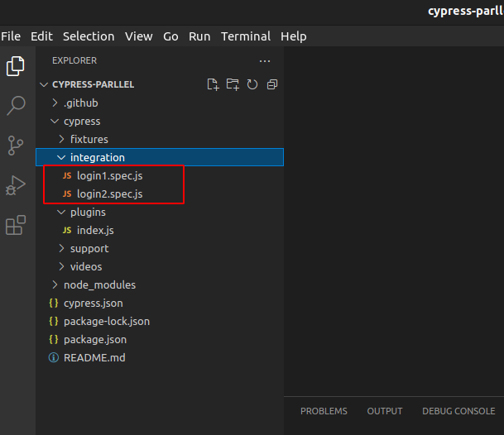Image resolution: width=504 pixels, height=435 pixels.
Task: Click the New File icon
Action: pos(213,84)
